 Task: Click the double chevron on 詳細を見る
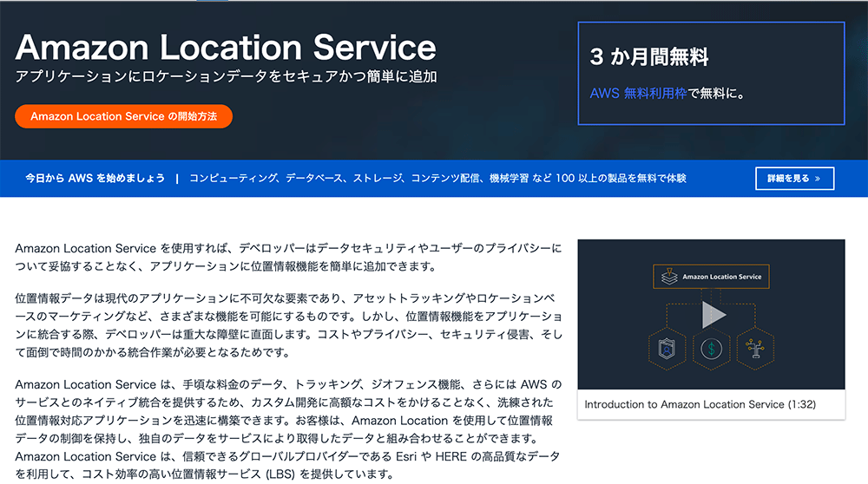817,179
